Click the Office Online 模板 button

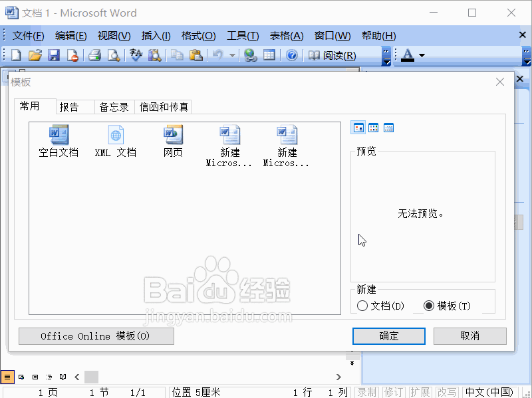(96, 336)
